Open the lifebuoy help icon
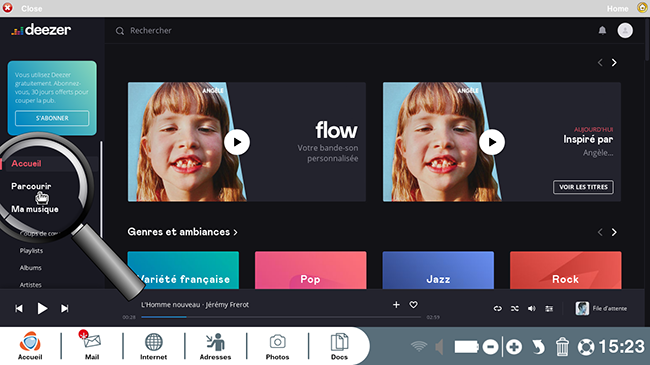Viewport: 650px width, 365px height. pos(586,347)
